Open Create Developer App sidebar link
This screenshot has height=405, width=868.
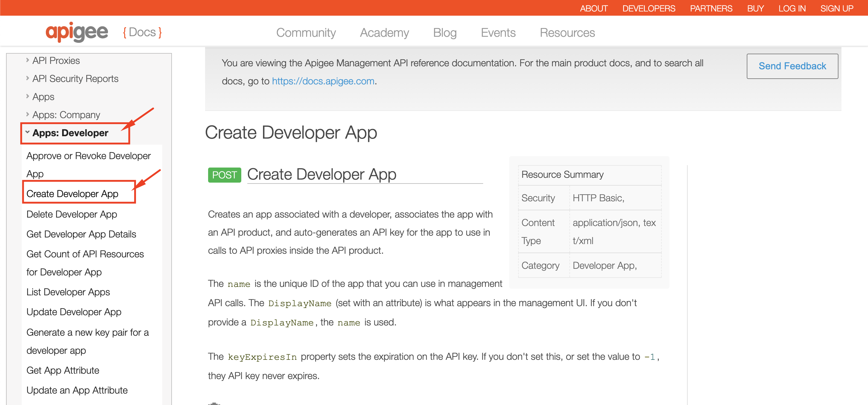tap(72, 194)
